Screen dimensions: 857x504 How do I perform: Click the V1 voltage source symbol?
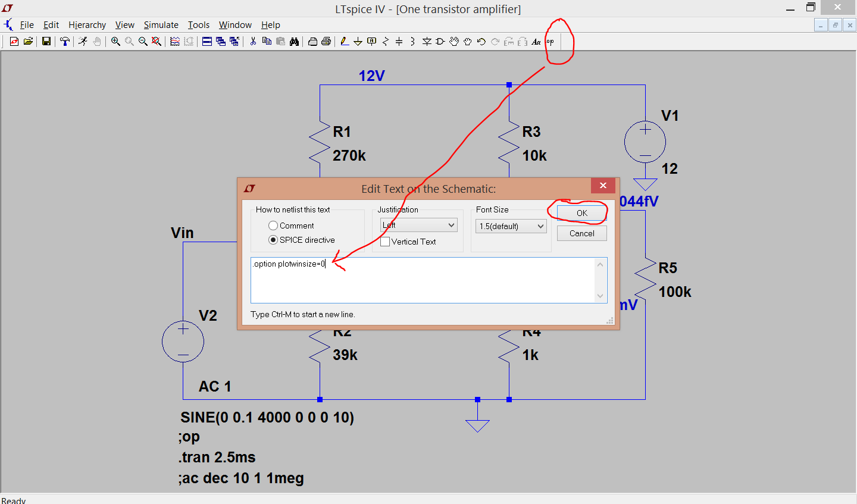click(x=645, y=142)
